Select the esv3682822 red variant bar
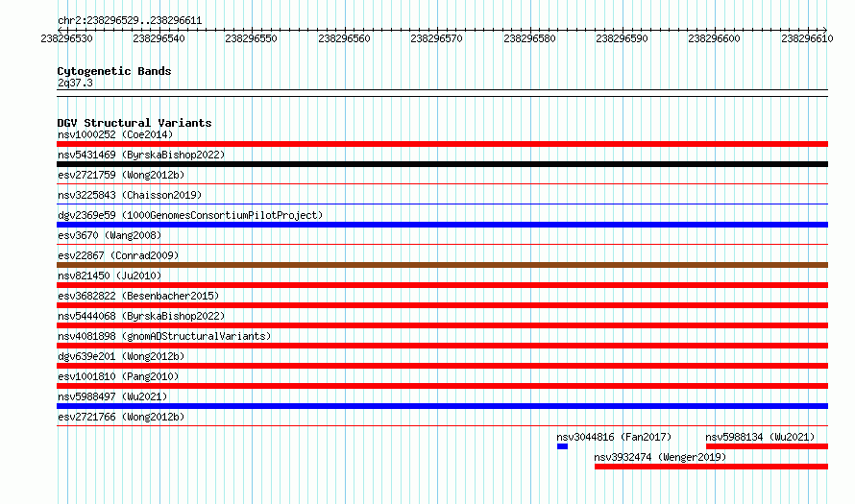The image size is (855, 504). (x=442, y=305)
